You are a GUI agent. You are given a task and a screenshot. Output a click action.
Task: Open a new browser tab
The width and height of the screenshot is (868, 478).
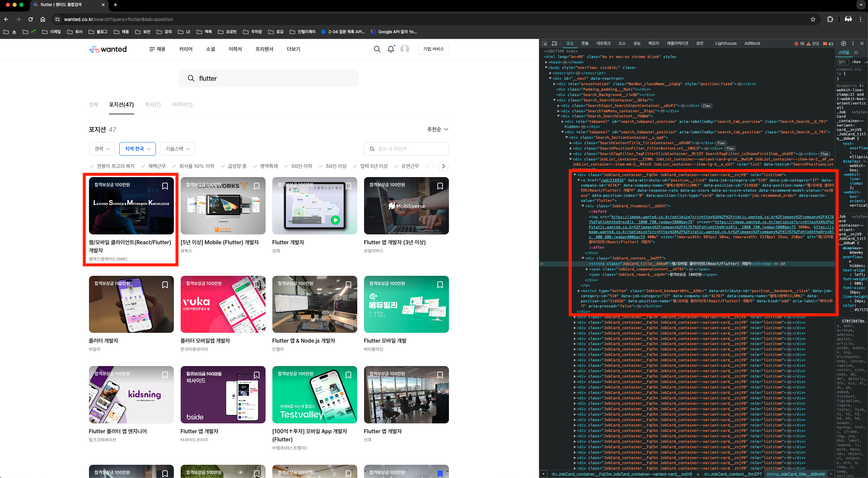[x=115, y=5]
